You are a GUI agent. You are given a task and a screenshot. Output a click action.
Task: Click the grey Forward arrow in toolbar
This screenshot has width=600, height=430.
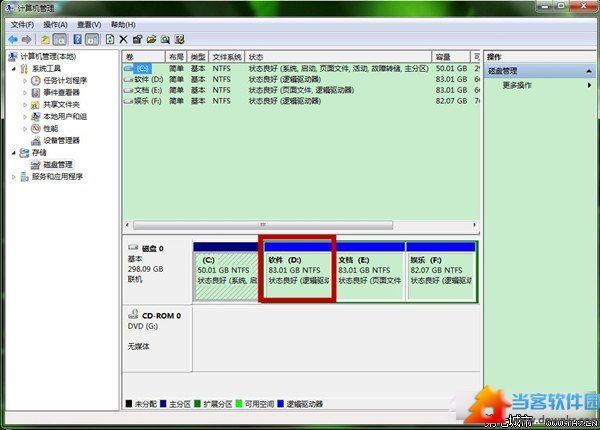[26, 39]
